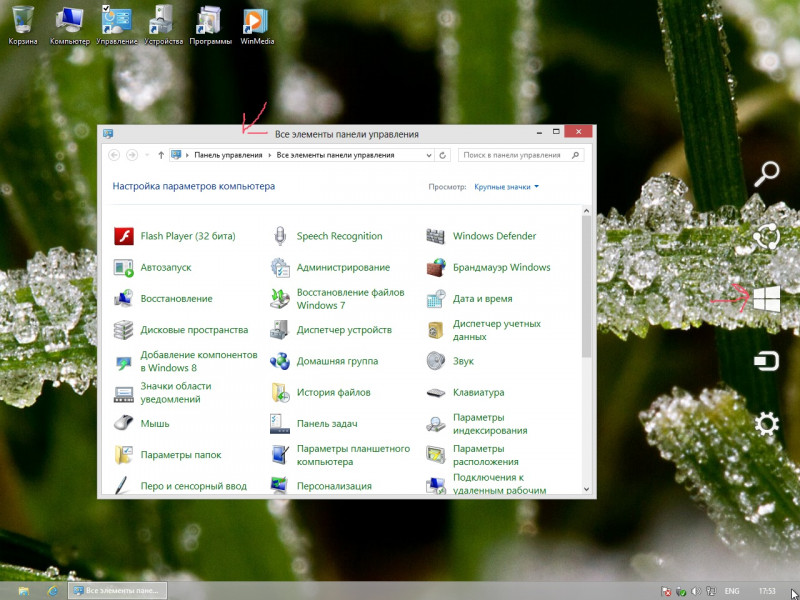This screenshot has width=800, height=600.
Task: Click the 17:53 taskbar clock
Action: click(x=767, y=591)
